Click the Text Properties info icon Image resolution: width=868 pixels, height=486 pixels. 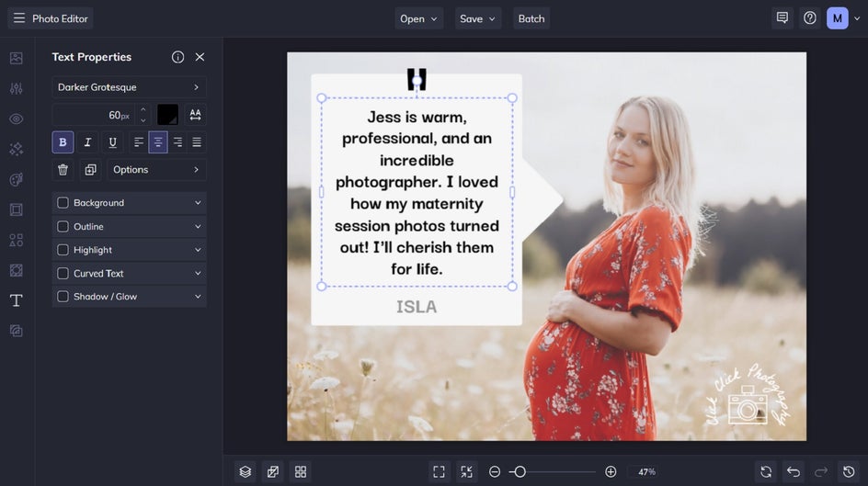click(177, 57)
